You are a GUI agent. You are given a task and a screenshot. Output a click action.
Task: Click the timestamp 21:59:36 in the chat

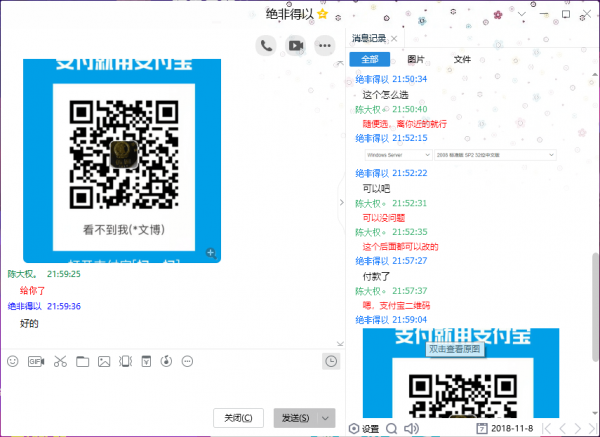(64, 306)
